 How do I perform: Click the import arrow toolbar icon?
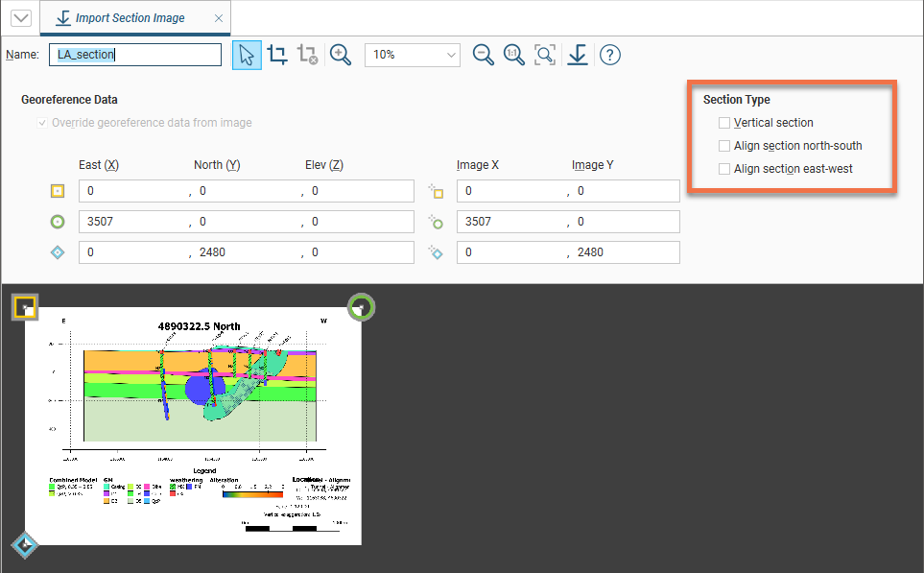(577, 55)
